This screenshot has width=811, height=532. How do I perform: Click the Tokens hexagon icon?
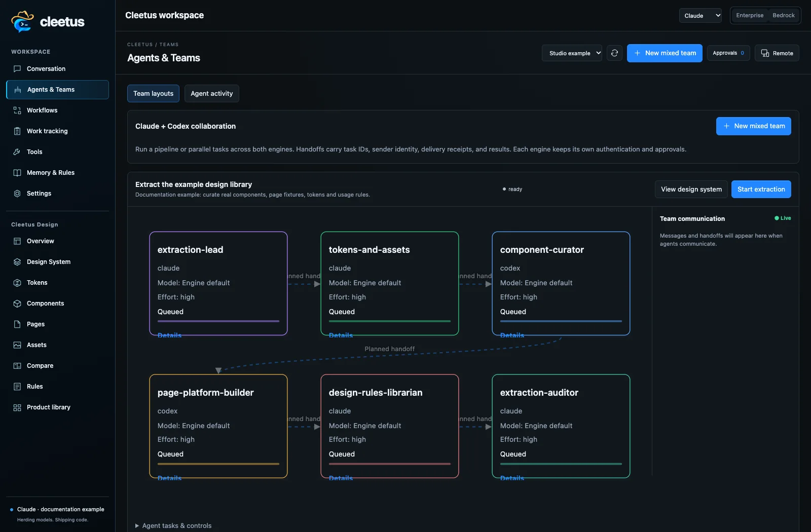point(17,283)
